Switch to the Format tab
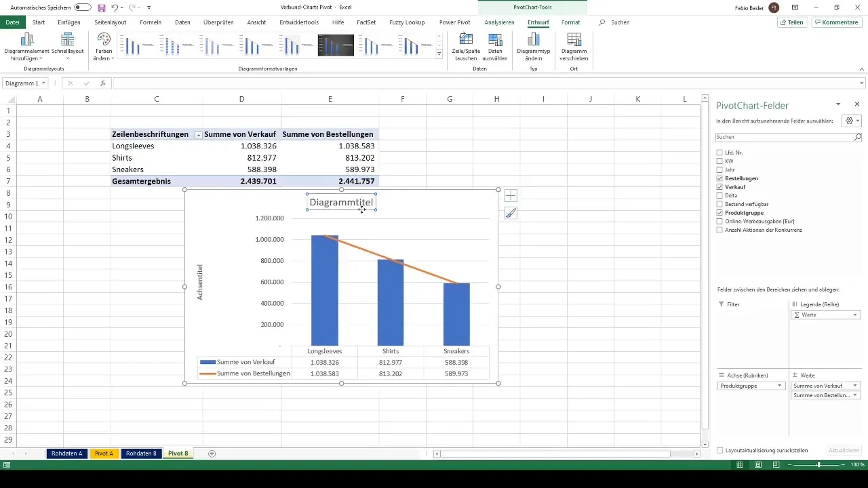This screenshot has width=868, height=488. pyautogui.click(x=570, y=22)
